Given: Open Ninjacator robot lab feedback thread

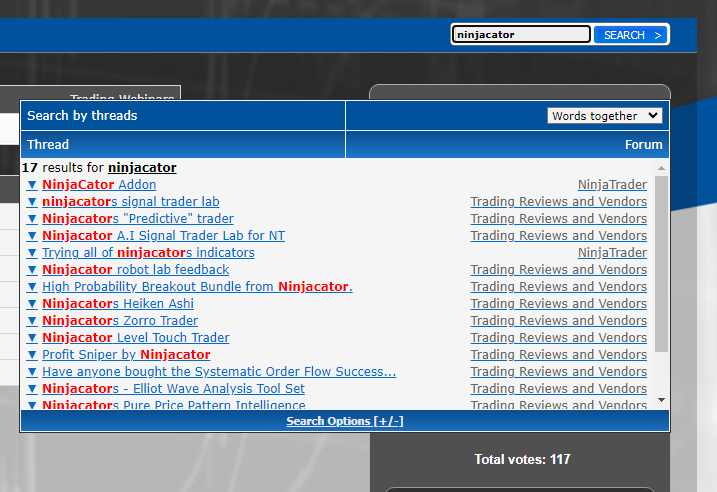Looking at the screenshot, I should pyautogui.click(x=135, y=270).
